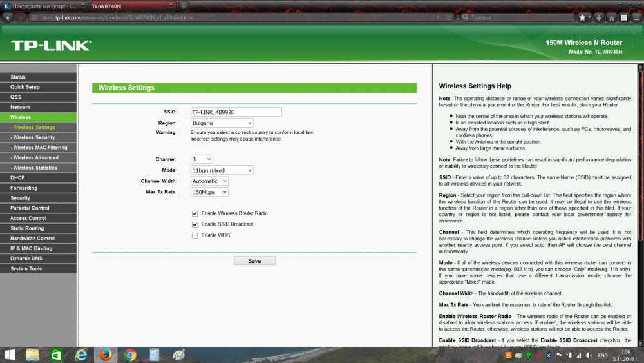Click the browser search box
Image resolution: width=644 pixels, height=363 pixels.
(518, 17)
